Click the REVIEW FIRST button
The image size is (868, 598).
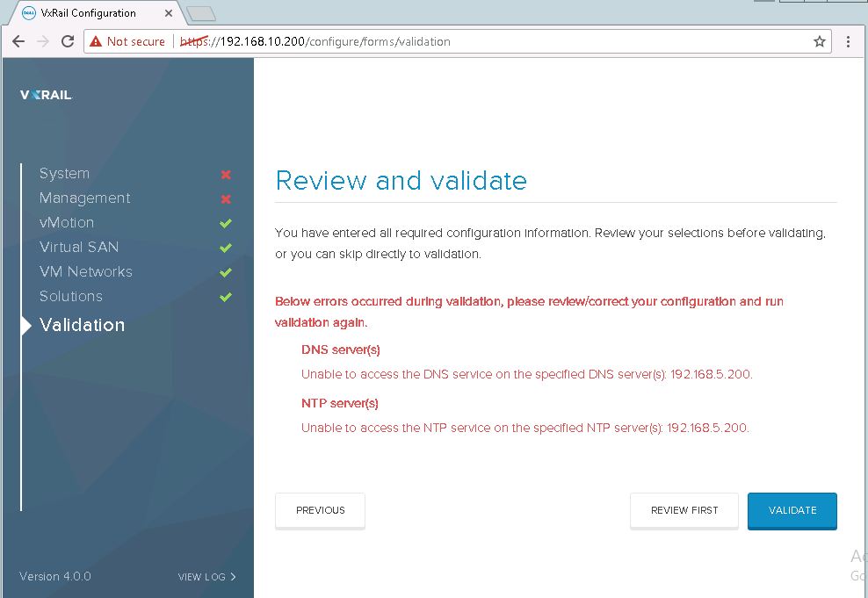(x=684, y=510)
